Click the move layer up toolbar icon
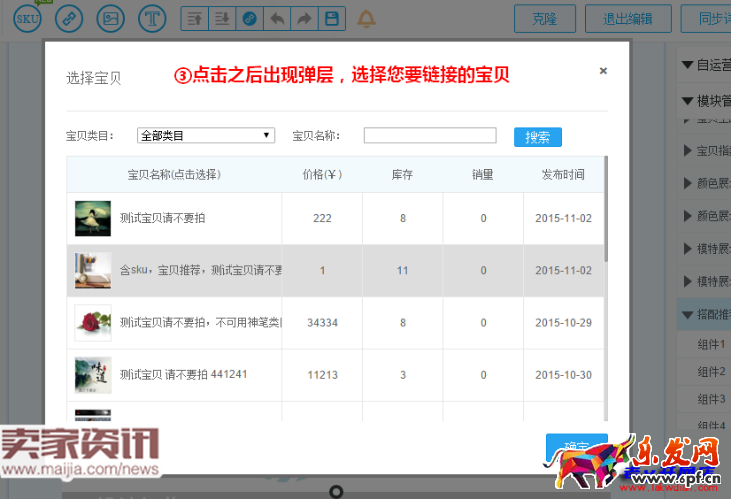The width and height of the screenshot is (731, 499). (194, 19)
